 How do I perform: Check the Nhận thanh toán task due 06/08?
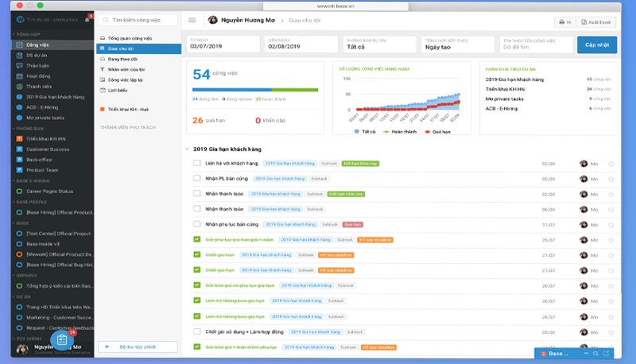pos(196,209)
